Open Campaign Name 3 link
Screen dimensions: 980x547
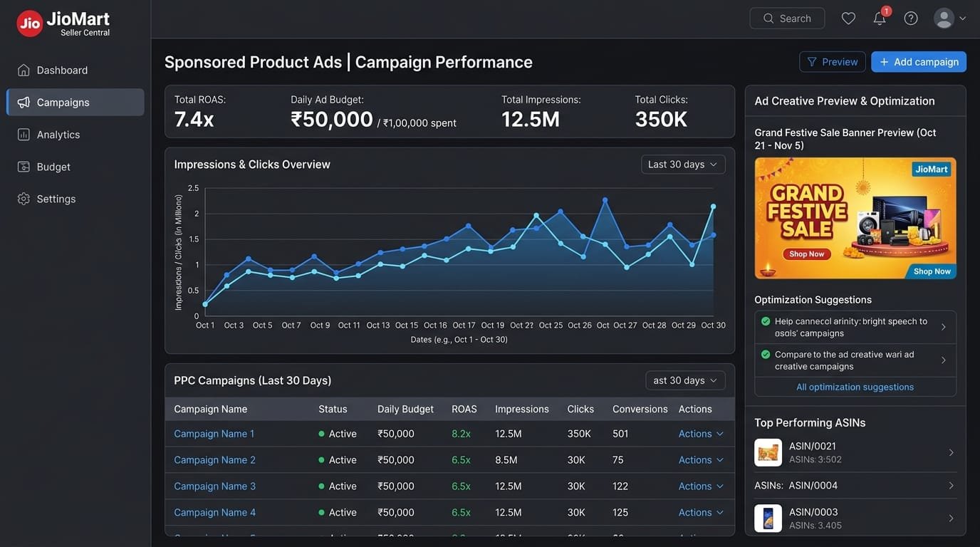(x=214, y=486)
